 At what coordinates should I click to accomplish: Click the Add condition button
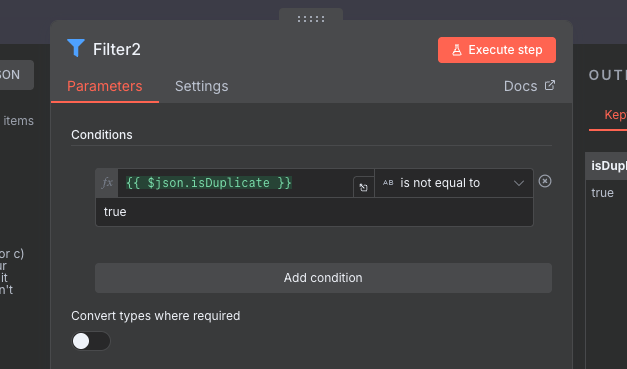pos(323,278)
